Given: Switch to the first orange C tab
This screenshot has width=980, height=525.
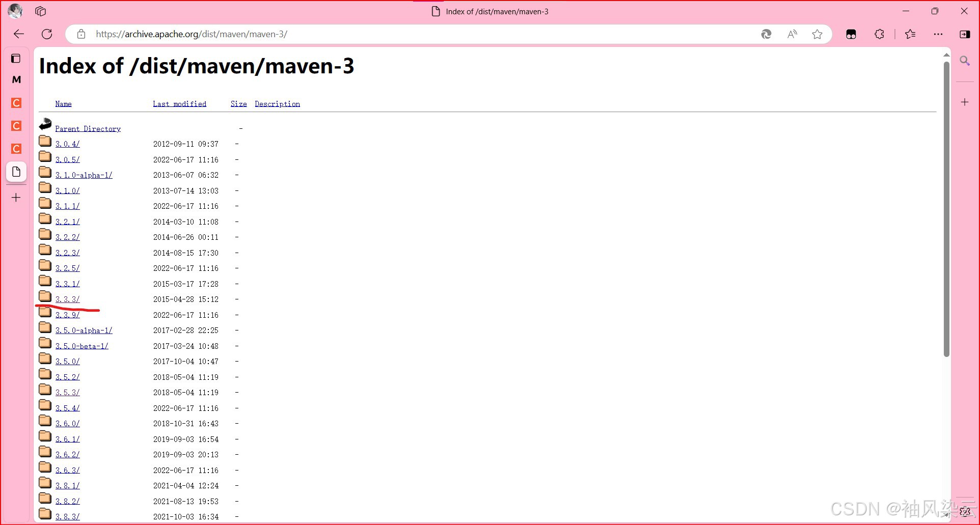Looking at the screenshot, I should [16, 103].
